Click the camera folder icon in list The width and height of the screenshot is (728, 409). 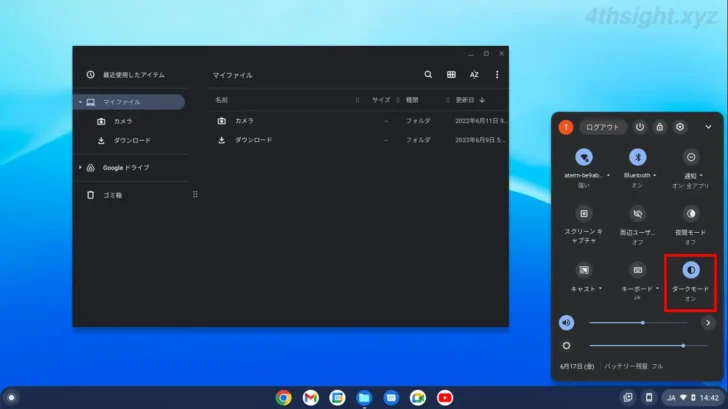pos(221,121)
